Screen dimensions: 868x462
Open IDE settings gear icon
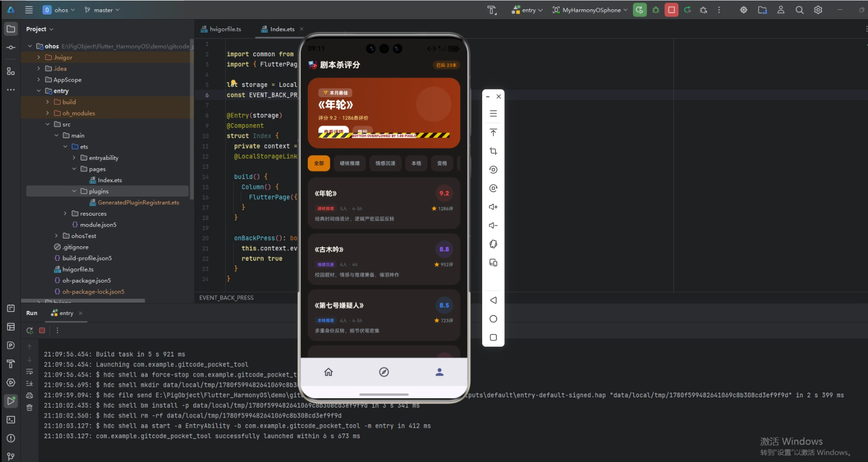pos(818,10)
